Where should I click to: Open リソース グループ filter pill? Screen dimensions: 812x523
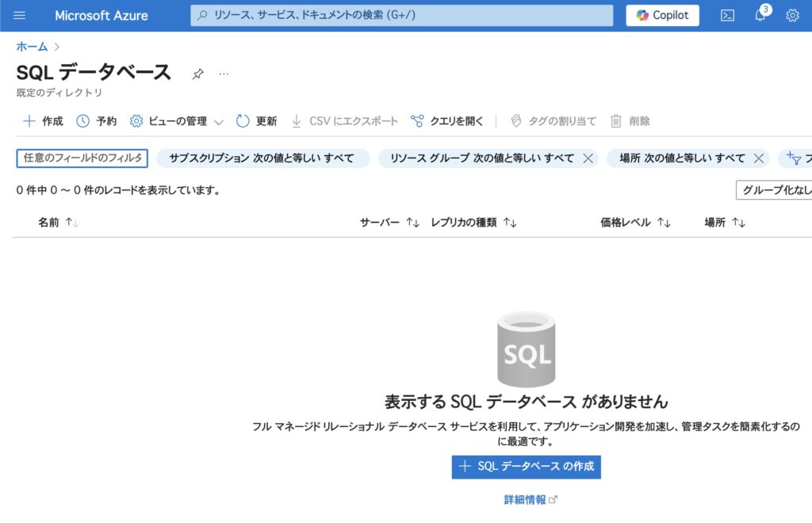point(481,158)
